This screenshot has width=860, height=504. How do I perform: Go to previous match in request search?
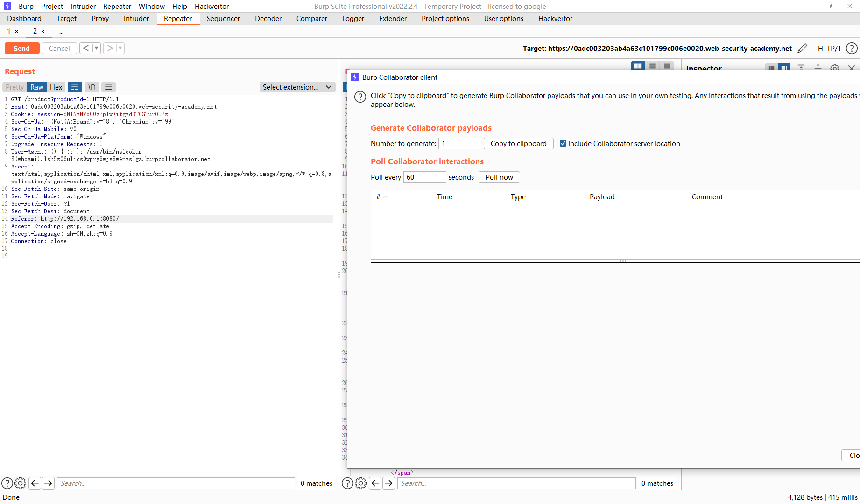coord(35,483)
